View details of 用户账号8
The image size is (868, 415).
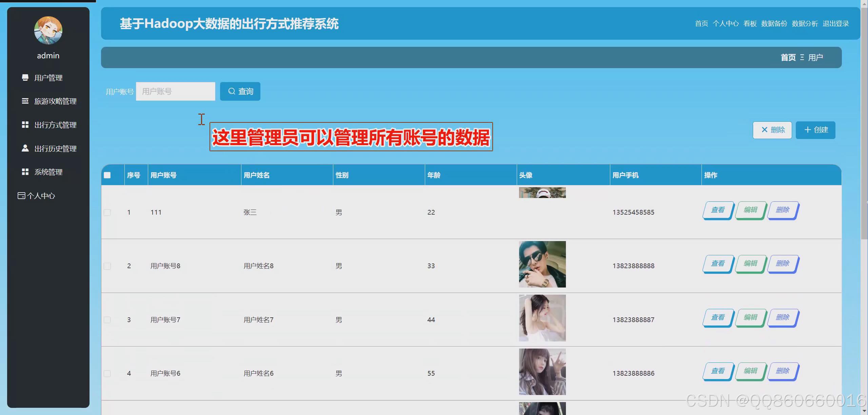pyautogui.click(x=718, y=264)
